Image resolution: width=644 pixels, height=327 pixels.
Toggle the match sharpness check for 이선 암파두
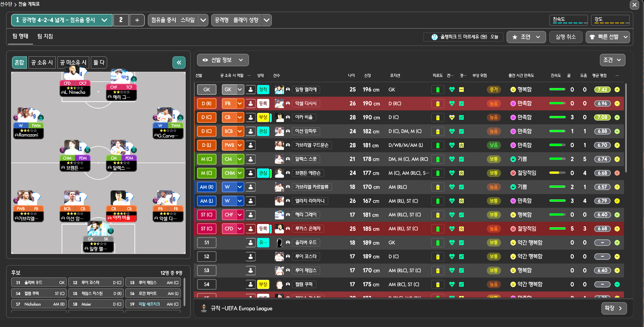461,131
